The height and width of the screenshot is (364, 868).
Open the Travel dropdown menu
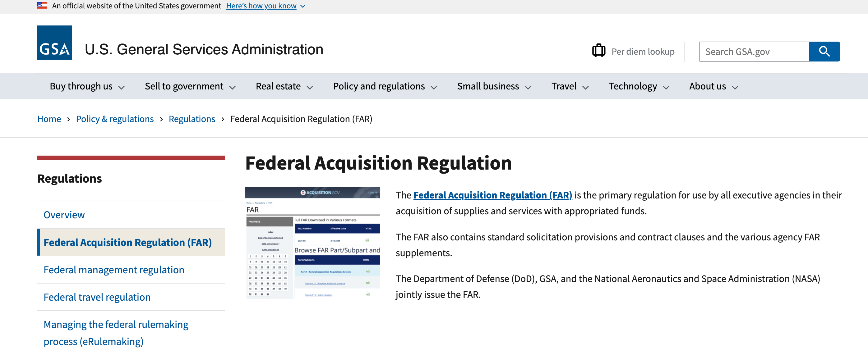pyautogui.click(x=570, y=87)
